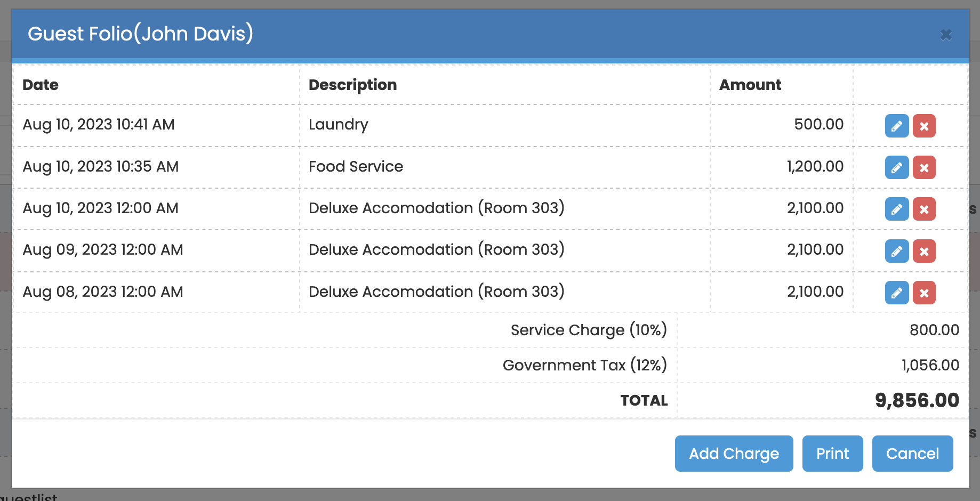
Task: Select the Laundry description cell
Action: click(x=339, y=125)
